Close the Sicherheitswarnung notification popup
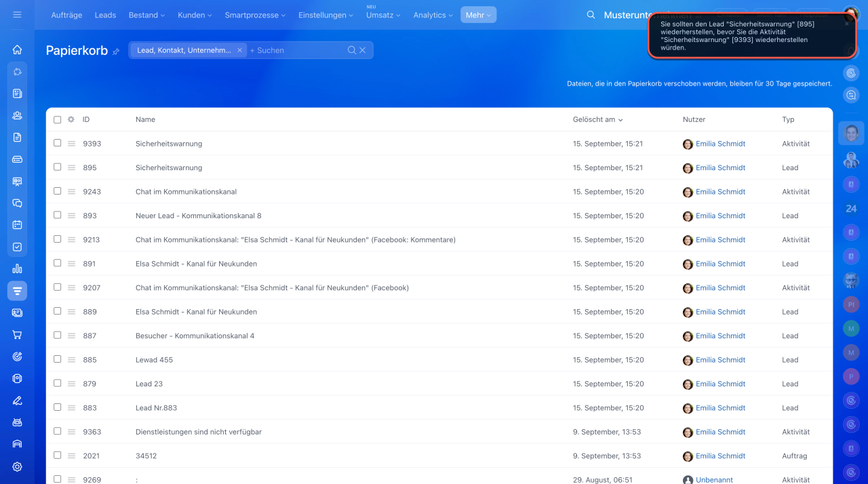Screen dimensions: 868x484 (847, 23)
